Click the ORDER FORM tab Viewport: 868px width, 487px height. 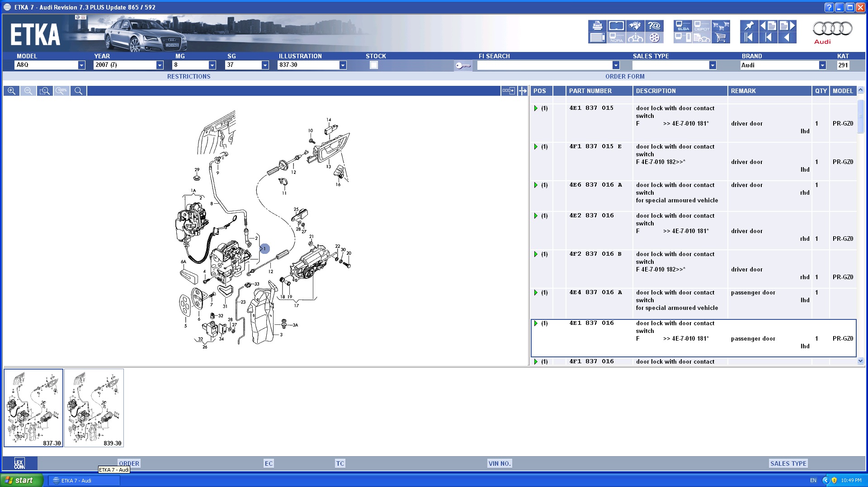pyautogui.click(x=625, y=76)
